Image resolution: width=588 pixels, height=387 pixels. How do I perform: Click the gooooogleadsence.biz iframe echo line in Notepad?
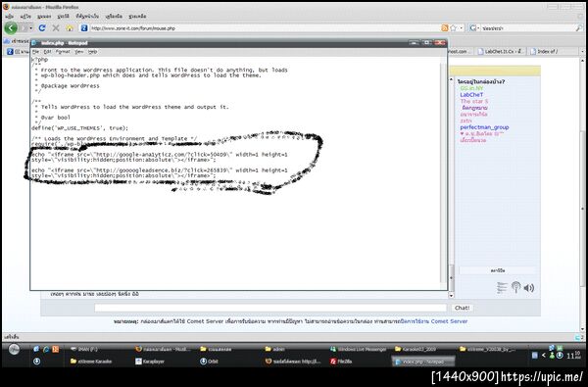(x=160, y=172)
